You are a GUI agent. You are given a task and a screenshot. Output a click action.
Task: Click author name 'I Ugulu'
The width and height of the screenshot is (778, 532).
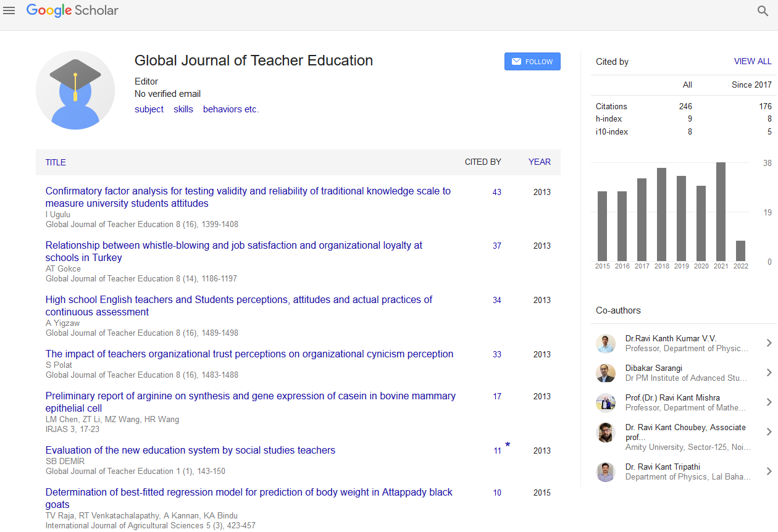click(58, 214)
